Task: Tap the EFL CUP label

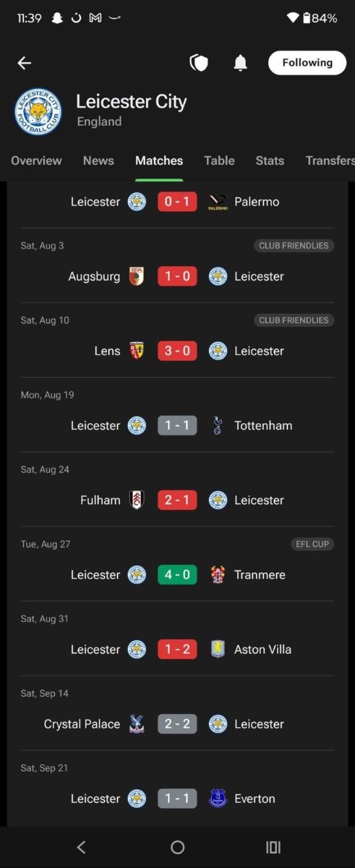Action: [312, 544]
